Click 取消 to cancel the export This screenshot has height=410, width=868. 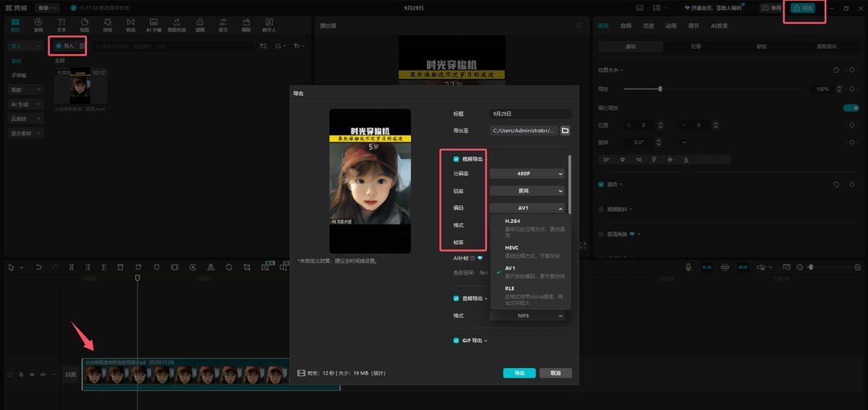point(555,373)
